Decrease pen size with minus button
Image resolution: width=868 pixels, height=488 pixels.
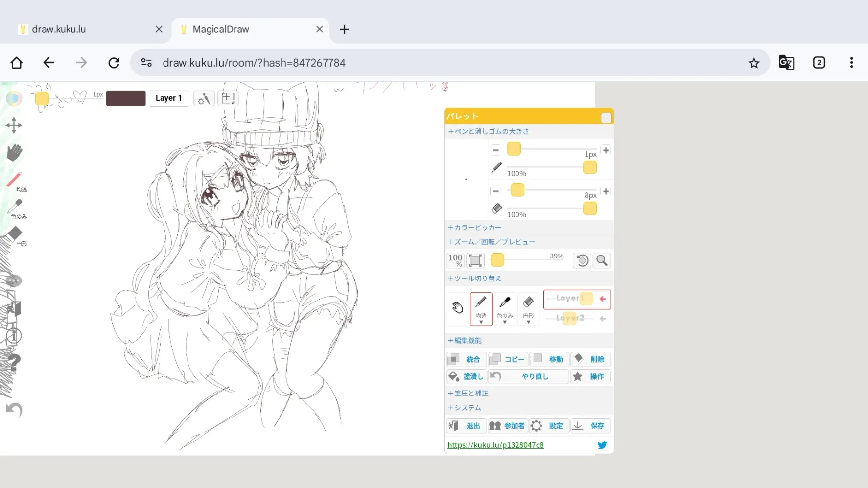496,150
